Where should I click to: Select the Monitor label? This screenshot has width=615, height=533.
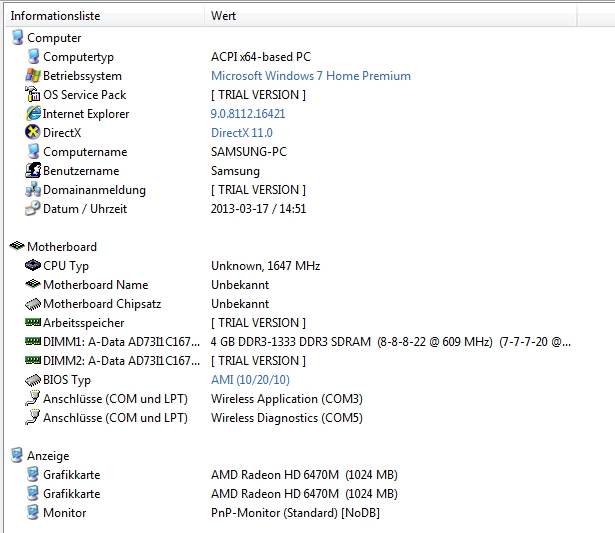(65, 513)
